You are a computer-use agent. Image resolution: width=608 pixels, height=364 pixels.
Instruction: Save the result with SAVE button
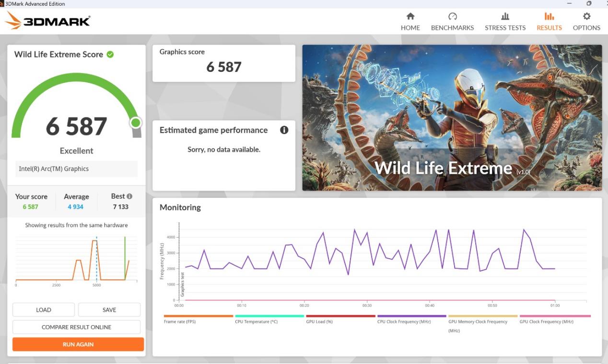click(x=109, y=310)
